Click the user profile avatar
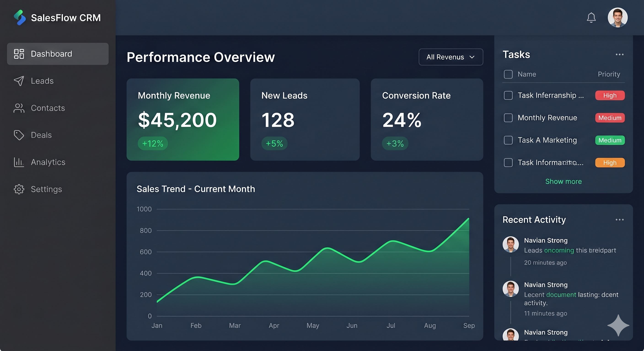This screenshot has width=644, height=351. click(x=617, y=18)
